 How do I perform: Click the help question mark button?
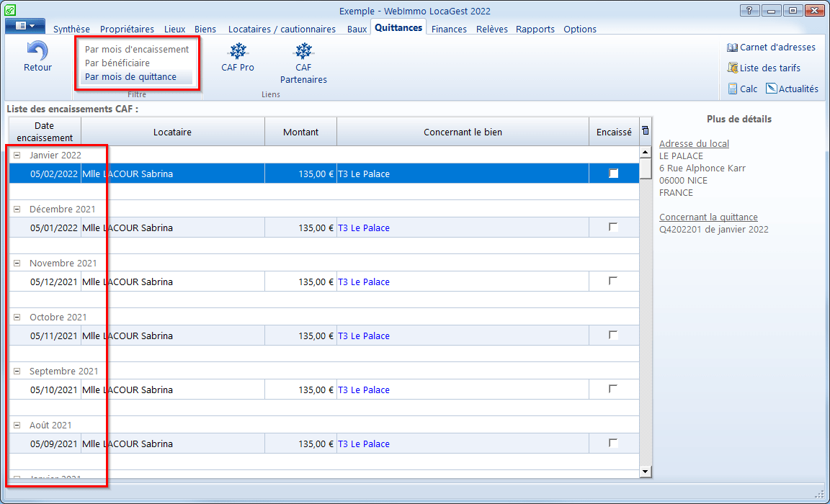[749, 11]
